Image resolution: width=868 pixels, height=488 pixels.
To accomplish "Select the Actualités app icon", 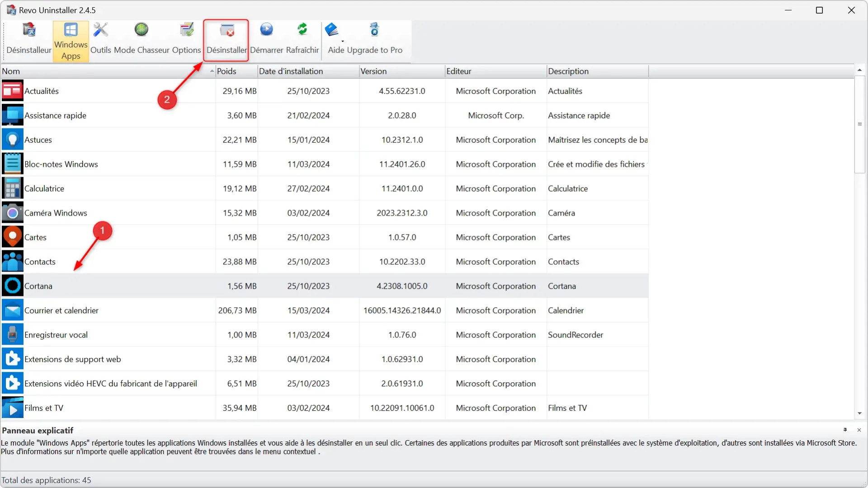I will 12,91.
